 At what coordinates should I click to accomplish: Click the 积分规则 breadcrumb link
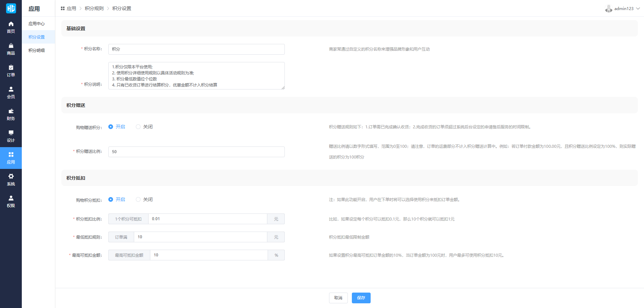pyautogui.click(x=94, y=8)
